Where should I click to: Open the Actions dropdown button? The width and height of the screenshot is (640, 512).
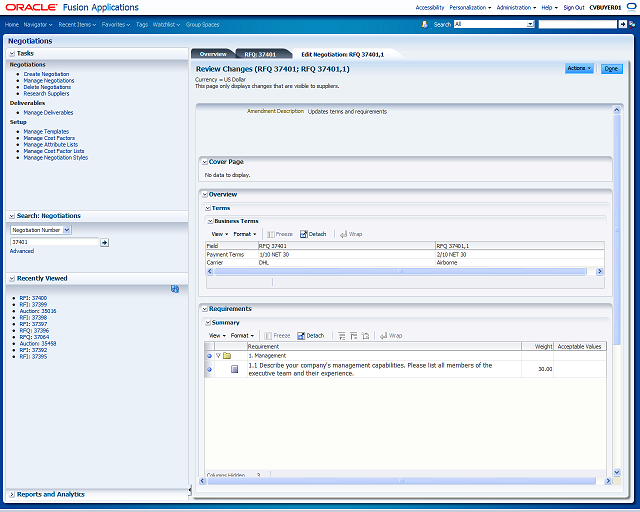[579, 69]
